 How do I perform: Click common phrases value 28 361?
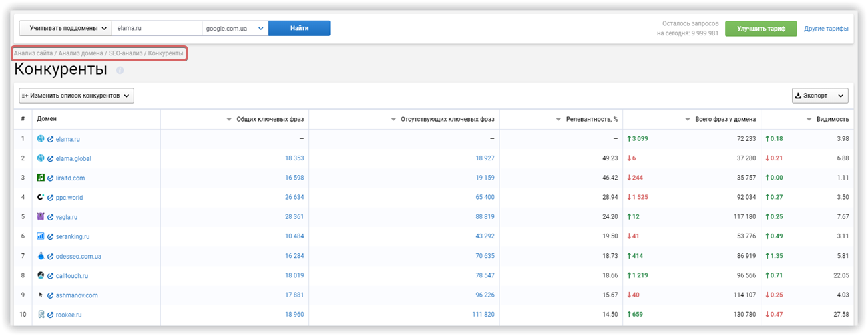[294, 217]
